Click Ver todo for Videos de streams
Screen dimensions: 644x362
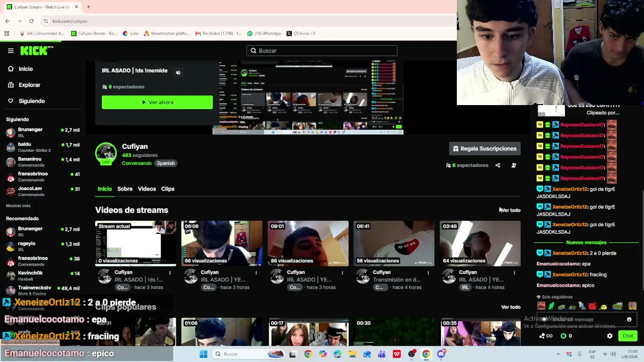[x=511, y=210]
